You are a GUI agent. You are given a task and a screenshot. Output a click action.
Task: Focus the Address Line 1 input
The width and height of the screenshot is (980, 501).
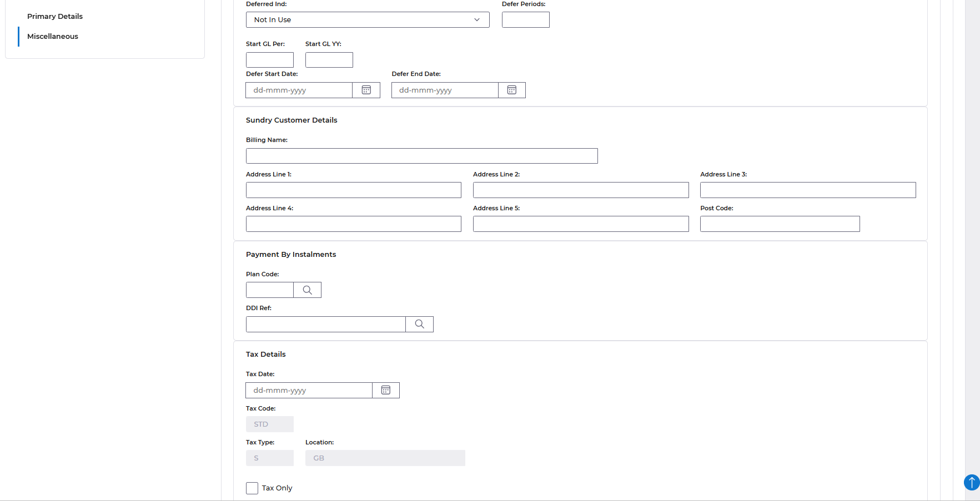coord(353,190)
